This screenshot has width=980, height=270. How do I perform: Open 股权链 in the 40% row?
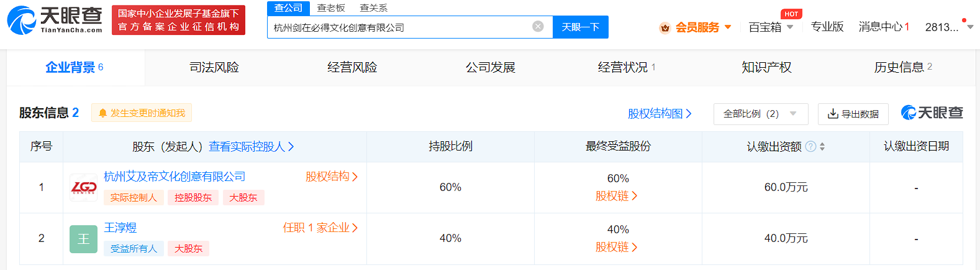(x=617, y=247)
